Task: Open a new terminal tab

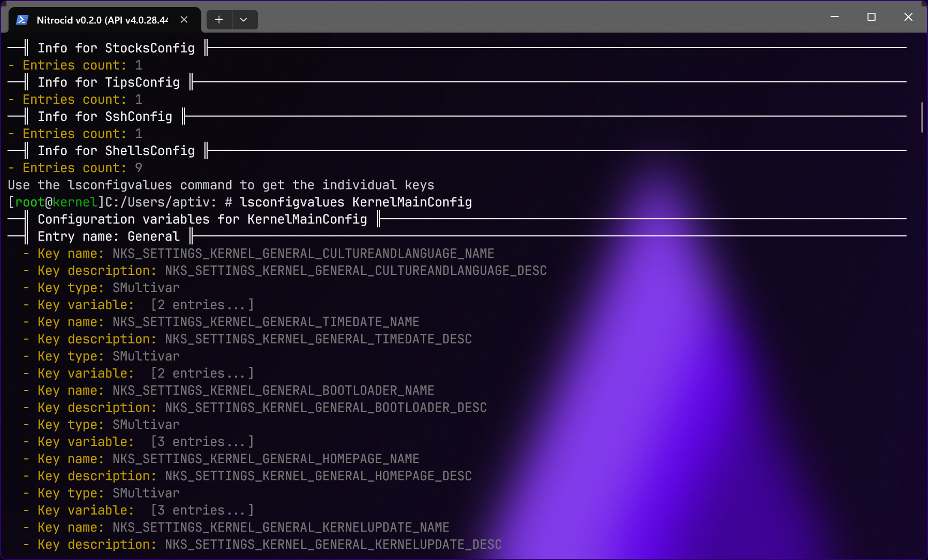Action: (219, 20)
